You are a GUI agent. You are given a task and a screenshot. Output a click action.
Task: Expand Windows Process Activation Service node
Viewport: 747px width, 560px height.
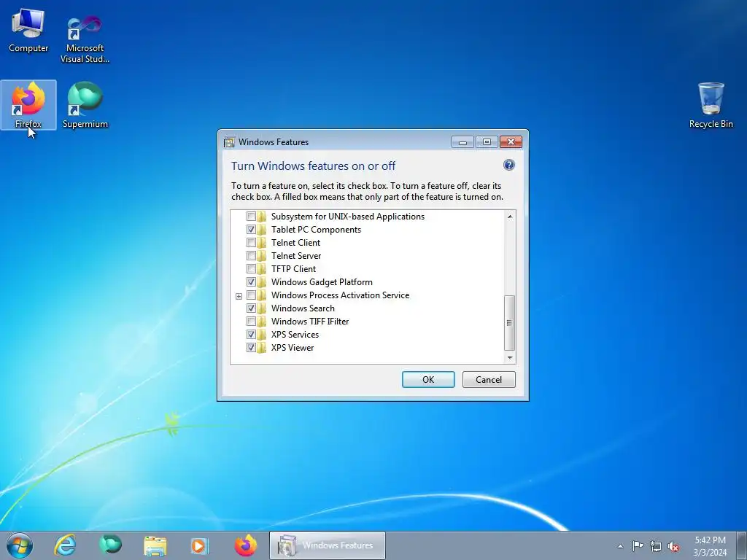click(239, 296)
